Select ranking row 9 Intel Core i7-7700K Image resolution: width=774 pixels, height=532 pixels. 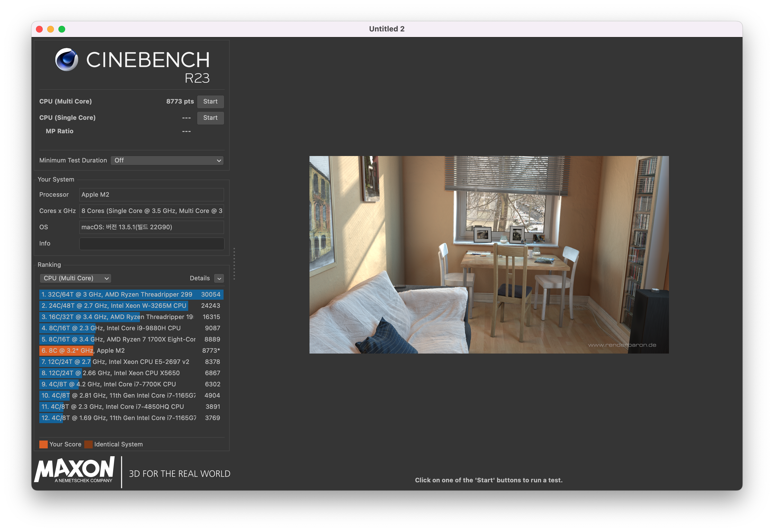point(131,384)
